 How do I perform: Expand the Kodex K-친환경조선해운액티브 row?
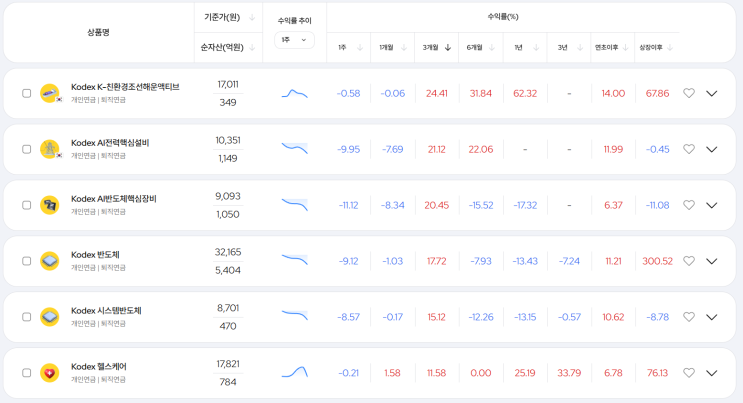coord(711,93)
